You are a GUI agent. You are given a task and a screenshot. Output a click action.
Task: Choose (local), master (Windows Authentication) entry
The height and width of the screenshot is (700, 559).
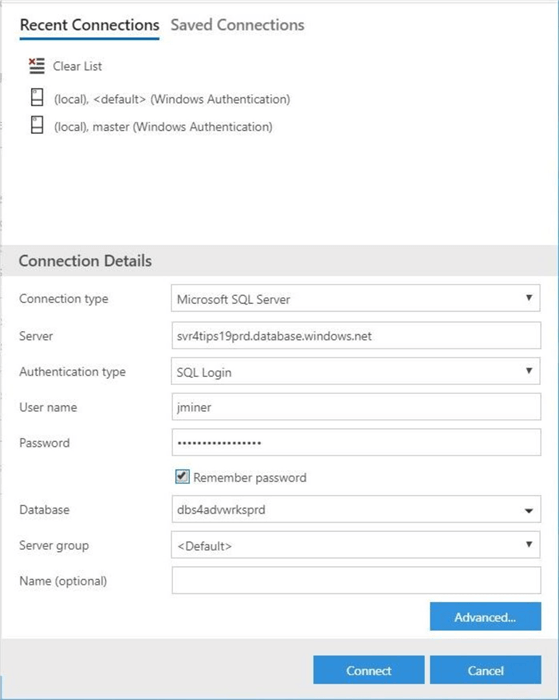pyautogui.click(x=163, y=127)
